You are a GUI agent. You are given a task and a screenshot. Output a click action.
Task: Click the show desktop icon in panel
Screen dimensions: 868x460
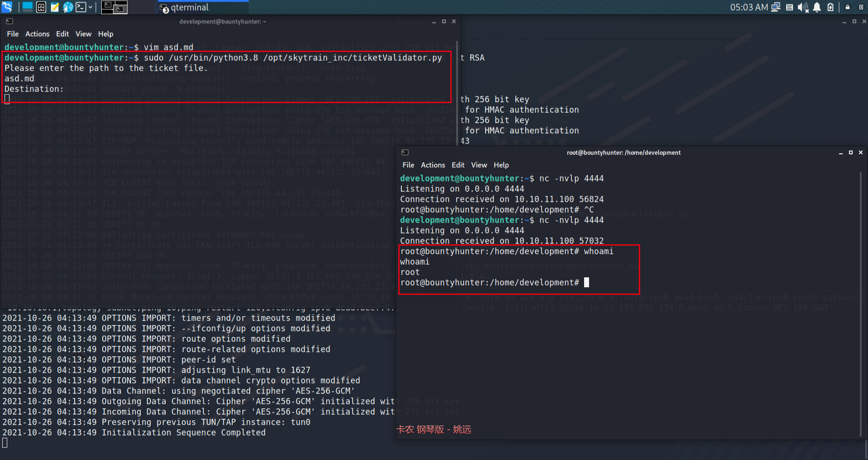coord(28,7)
